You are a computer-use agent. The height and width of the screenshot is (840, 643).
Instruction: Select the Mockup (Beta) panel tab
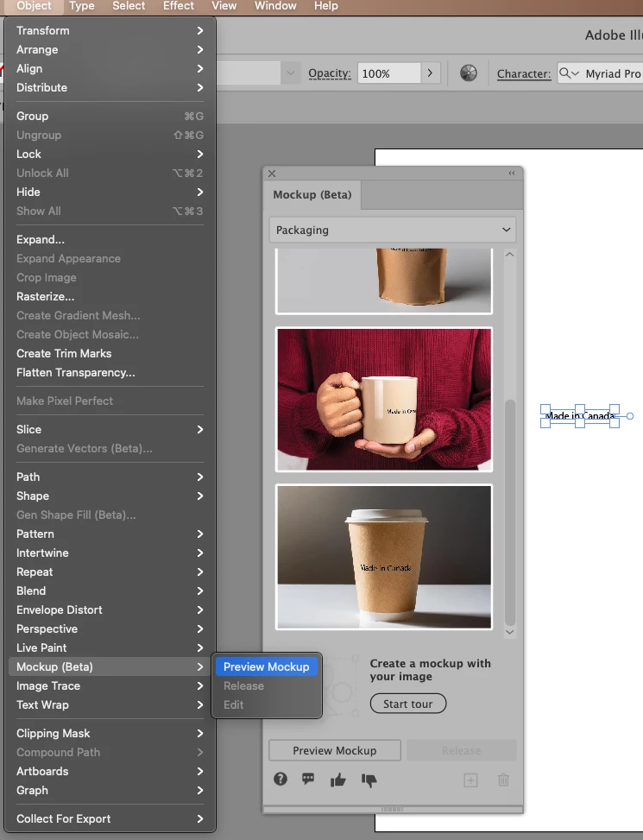(312, 195)
